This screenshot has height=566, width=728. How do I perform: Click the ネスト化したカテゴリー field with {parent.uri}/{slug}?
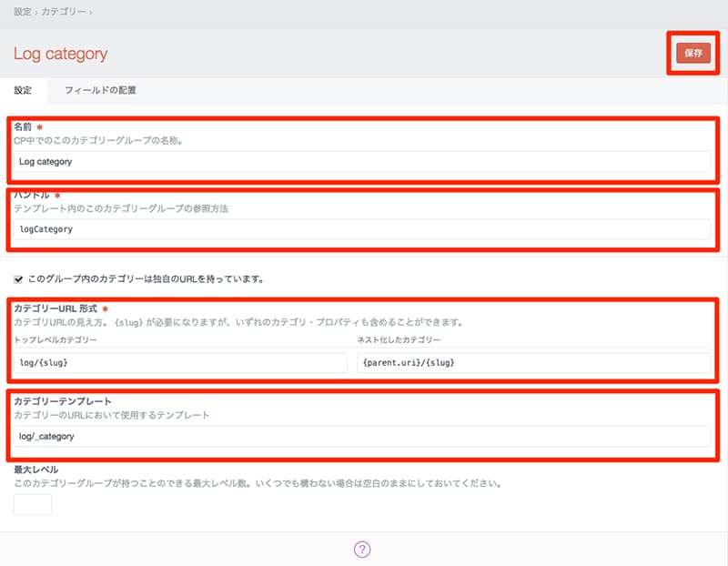pos(533,363)
